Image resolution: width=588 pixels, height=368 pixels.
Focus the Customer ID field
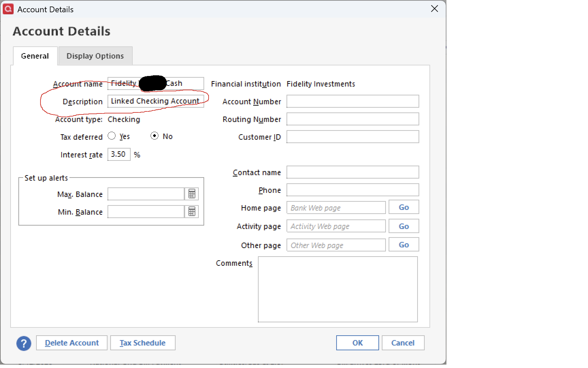tap(353, 137)
